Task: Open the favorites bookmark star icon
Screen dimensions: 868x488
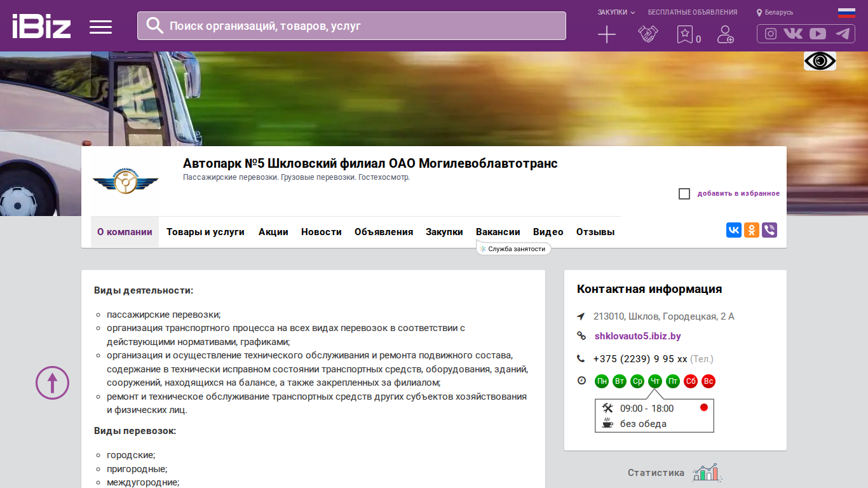Action: click(x=684, y=34)
